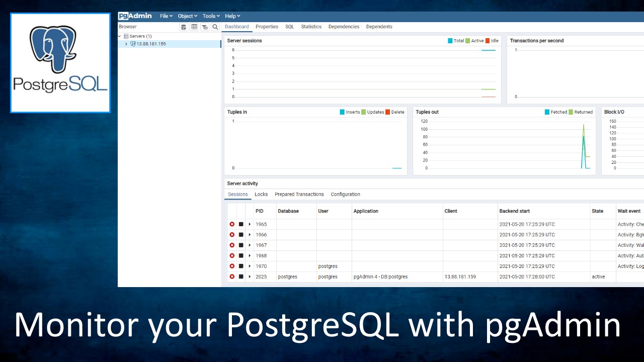Switch to the Properties tab

267,27
